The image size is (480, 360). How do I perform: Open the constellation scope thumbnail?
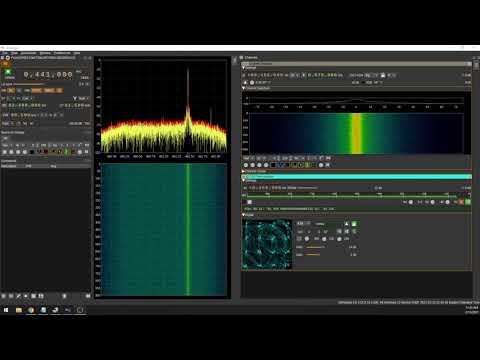tap(268, 244)
